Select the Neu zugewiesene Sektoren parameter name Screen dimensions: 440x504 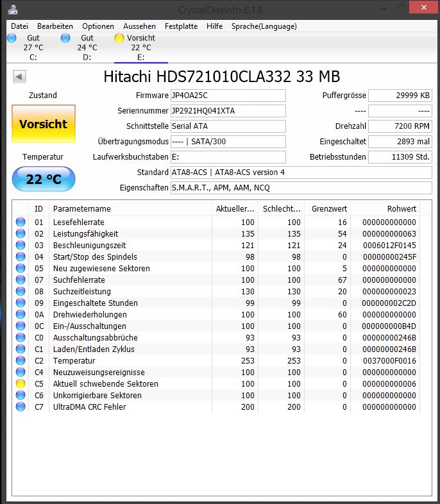point(101,269)
